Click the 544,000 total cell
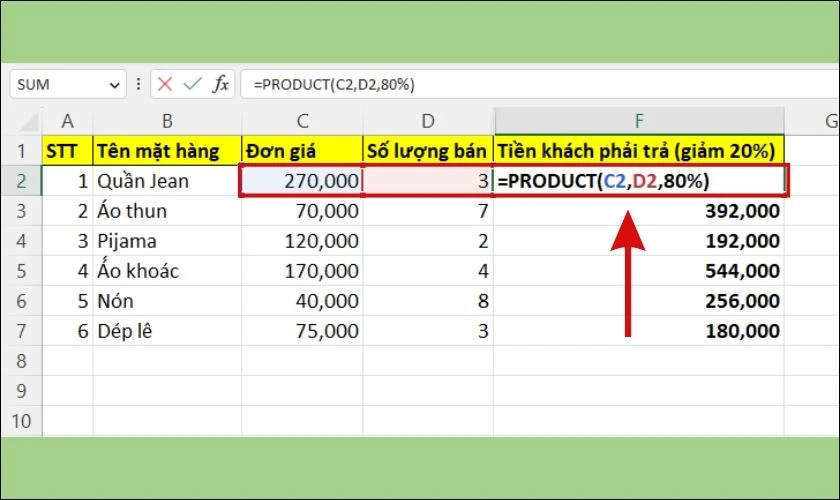Image resolution: width=840 pixels, height=500 pixels. pos(639,271)
